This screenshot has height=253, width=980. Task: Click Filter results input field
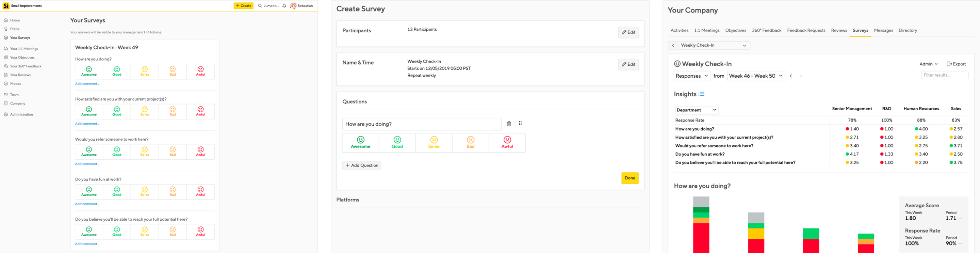coord(945,75)
